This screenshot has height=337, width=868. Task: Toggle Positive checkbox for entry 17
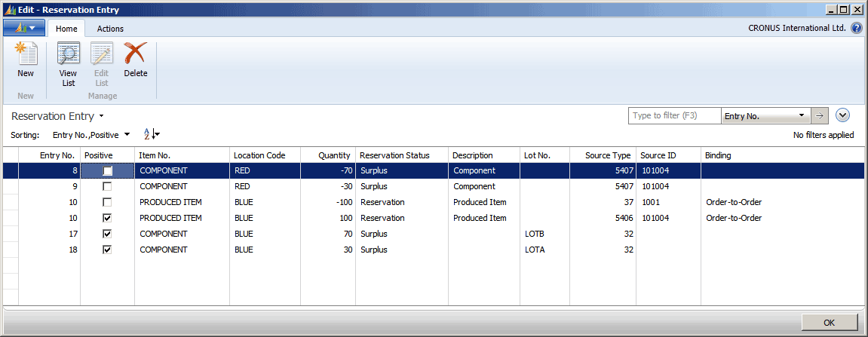point(108,234)
